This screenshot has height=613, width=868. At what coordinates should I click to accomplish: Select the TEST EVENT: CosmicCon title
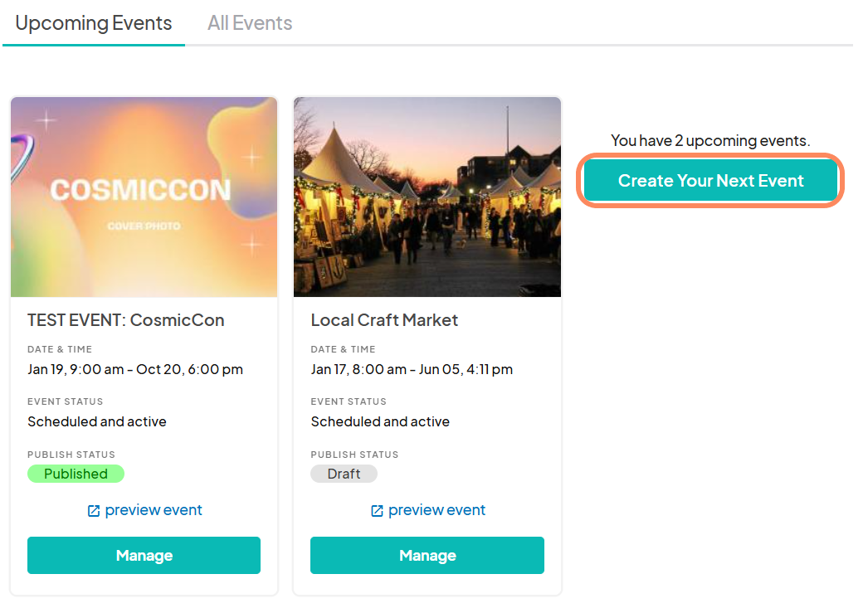tap(126, 320)
